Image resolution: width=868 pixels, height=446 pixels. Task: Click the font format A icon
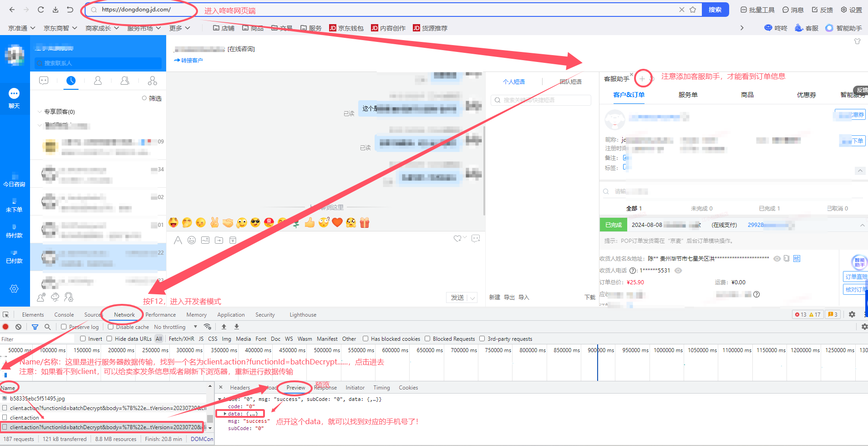pyautogui.click(x=178, y=240)
